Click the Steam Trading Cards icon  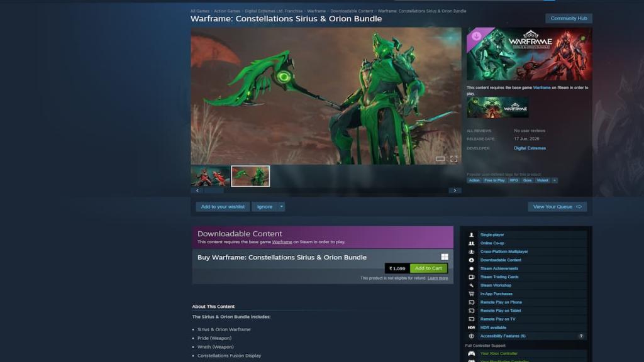tap(471, 277)
